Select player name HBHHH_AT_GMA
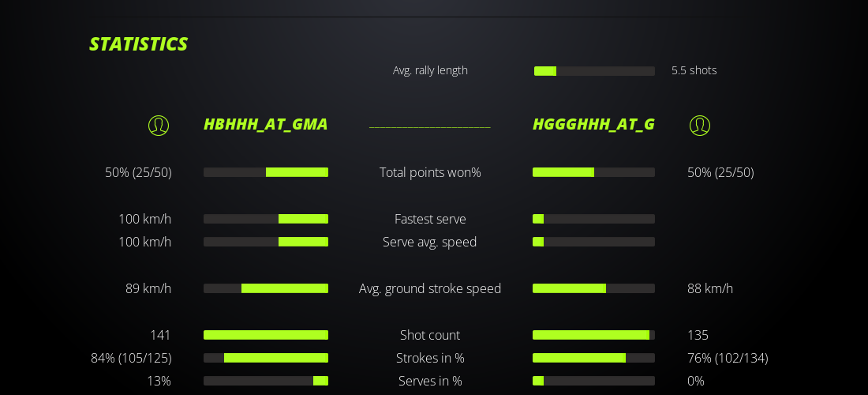The width and height of the screenshot is (868, 395). pos(265,125)
